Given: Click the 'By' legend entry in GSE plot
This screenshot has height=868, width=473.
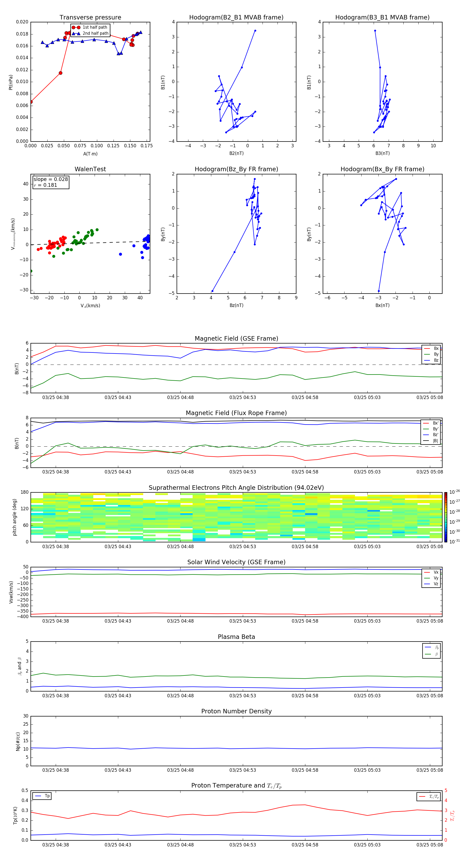Looking at the screenshot, I should tap(431, 354).
